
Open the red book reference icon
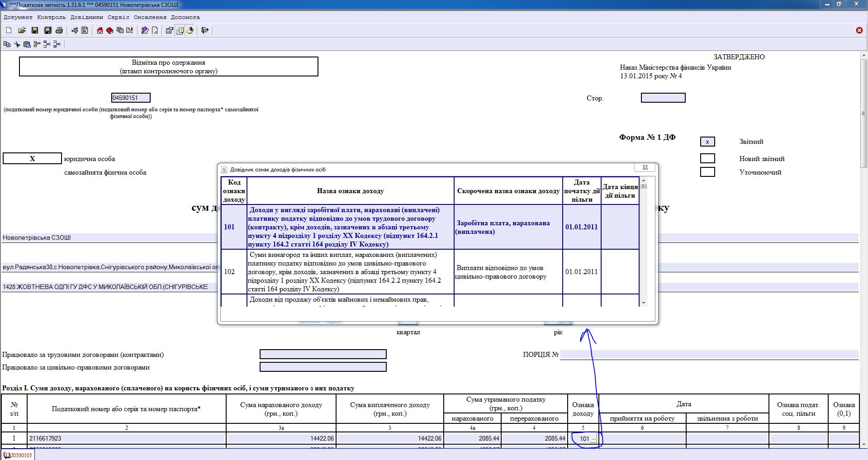[109, 30]
